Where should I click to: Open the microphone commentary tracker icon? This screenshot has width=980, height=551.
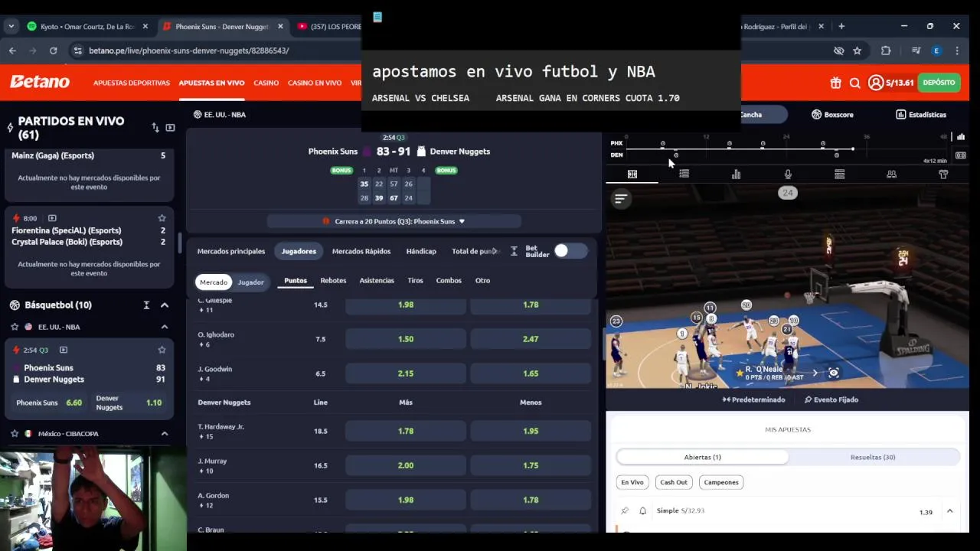(788, 174)
